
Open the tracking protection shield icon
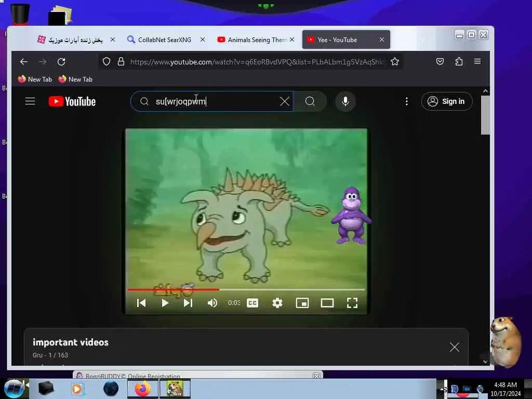tap(107, 61)
